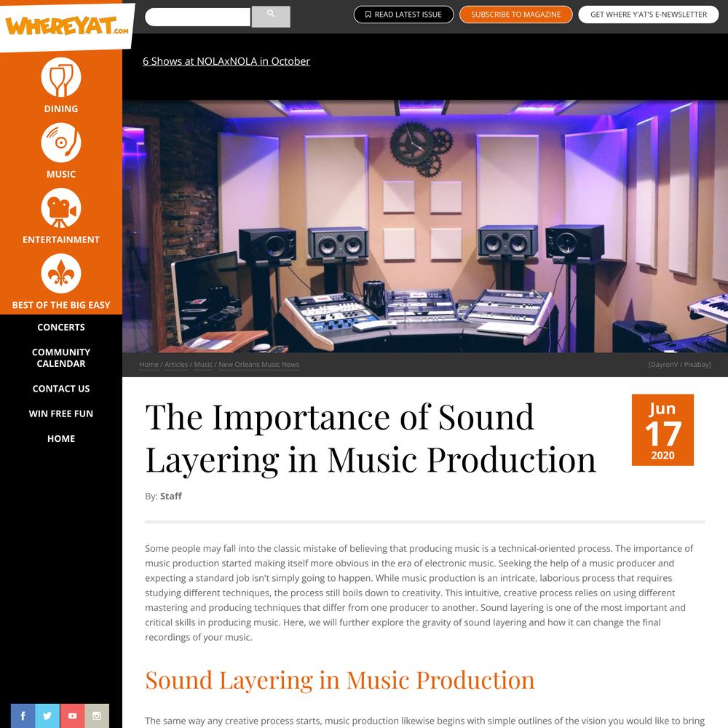728x728 pixels.
Task: Click the Dining label text
Action: coord(61,108)
